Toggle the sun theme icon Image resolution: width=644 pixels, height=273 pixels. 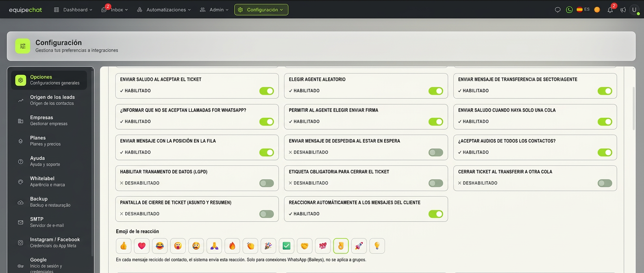tap(597, 10)
